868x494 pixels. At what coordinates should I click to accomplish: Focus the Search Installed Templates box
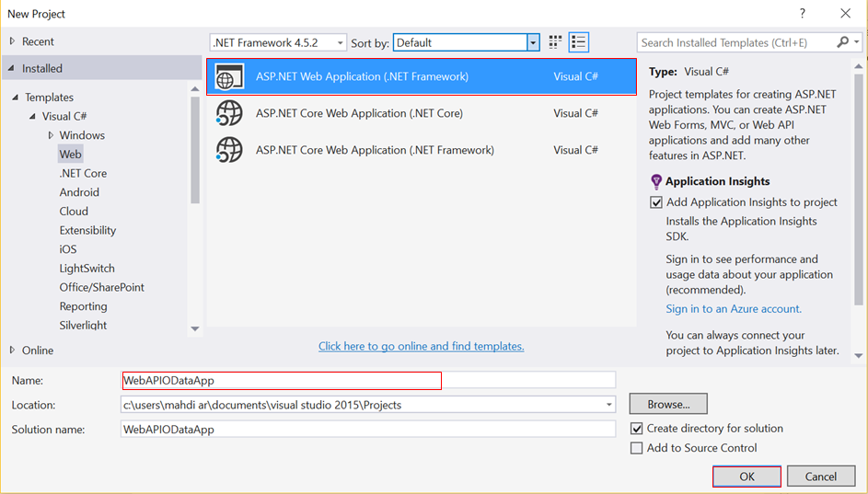pos(736,42)
